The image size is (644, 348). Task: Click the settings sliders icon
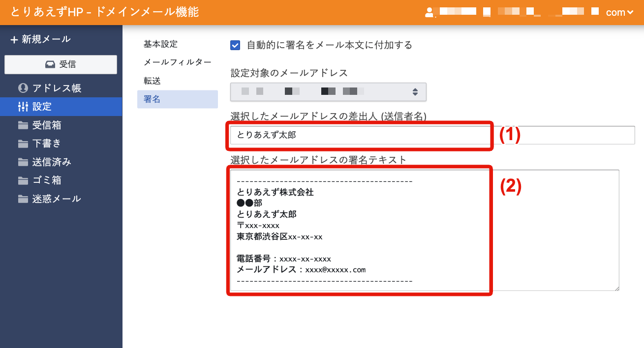[x=23, y=107]
